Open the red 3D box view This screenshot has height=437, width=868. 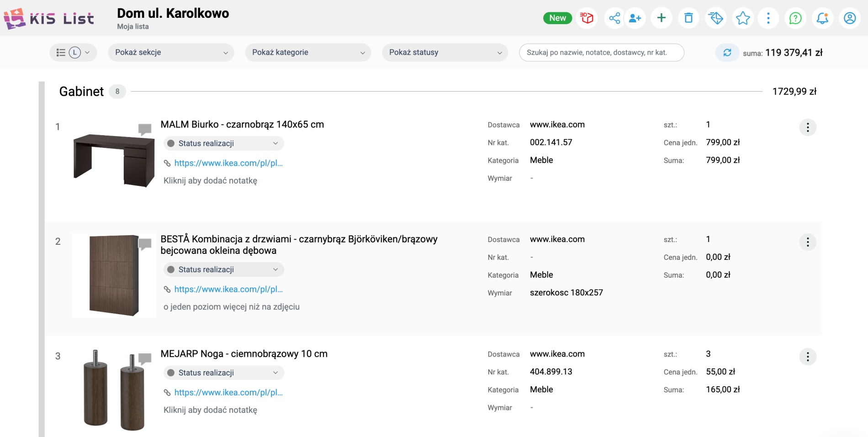tap(587, 18)
